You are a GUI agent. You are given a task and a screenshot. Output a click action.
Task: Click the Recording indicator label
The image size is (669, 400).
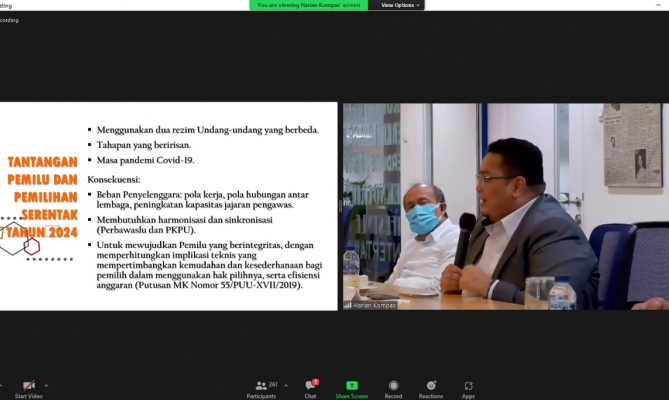[10, 19]
